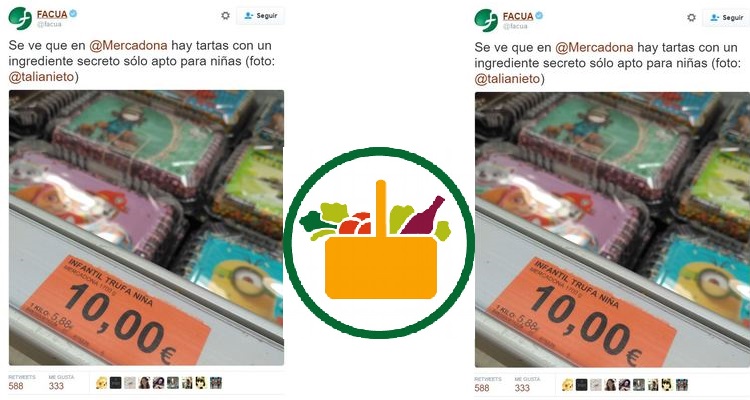Open the @Mercadona mention in right tweet
750x400 pixels.
point(595,47)
